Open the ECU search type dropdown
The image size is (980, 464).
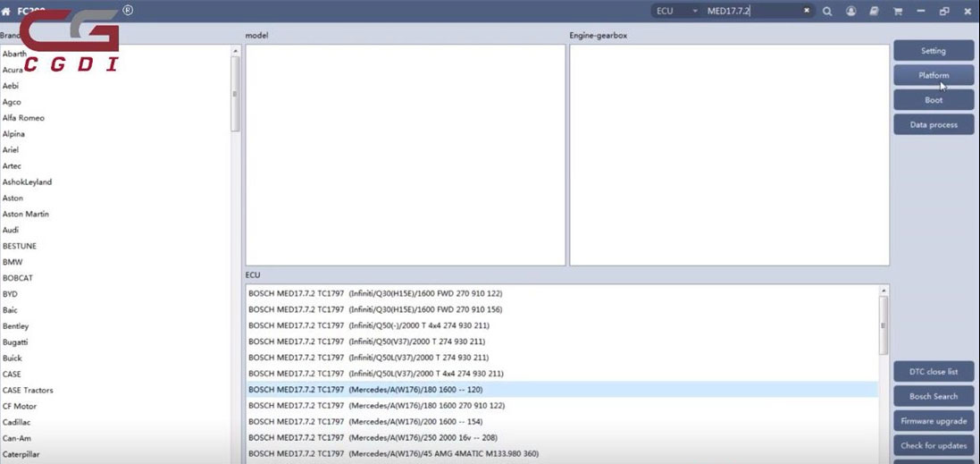pyautogui.click(x=677, y=12)
